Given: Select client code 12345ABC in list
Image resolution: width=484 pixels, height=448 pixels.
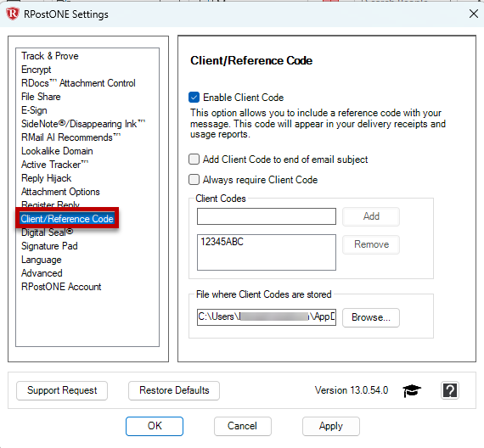Looking at the screenshot, I should click(x=222, y=242).
